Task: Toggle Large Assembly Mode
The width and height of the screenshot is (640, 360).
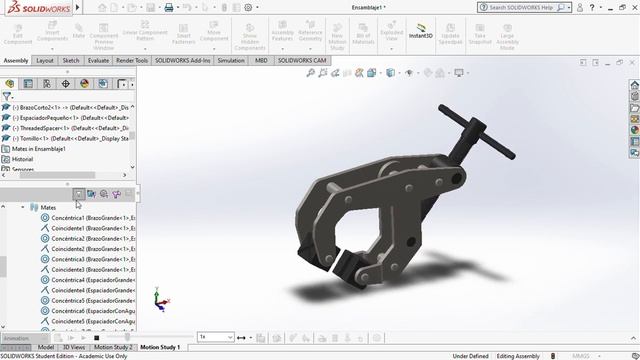Action: [507, 36]
